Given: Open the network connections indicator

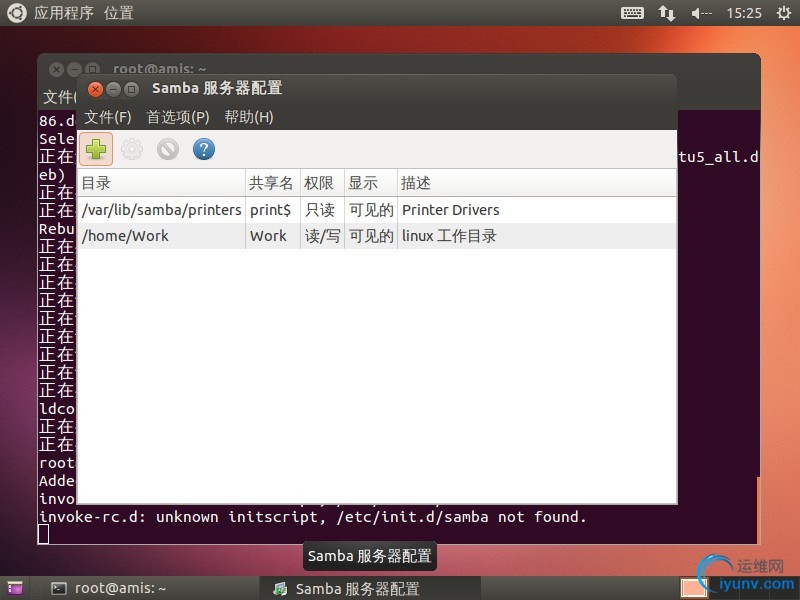Looking at the screenshot, I should (x=667, y=13).
